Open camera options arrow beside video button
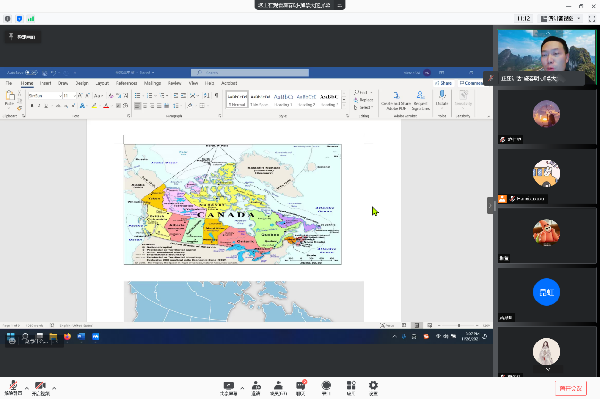Viewport: 600px width, 399px height. pos(54,388)
